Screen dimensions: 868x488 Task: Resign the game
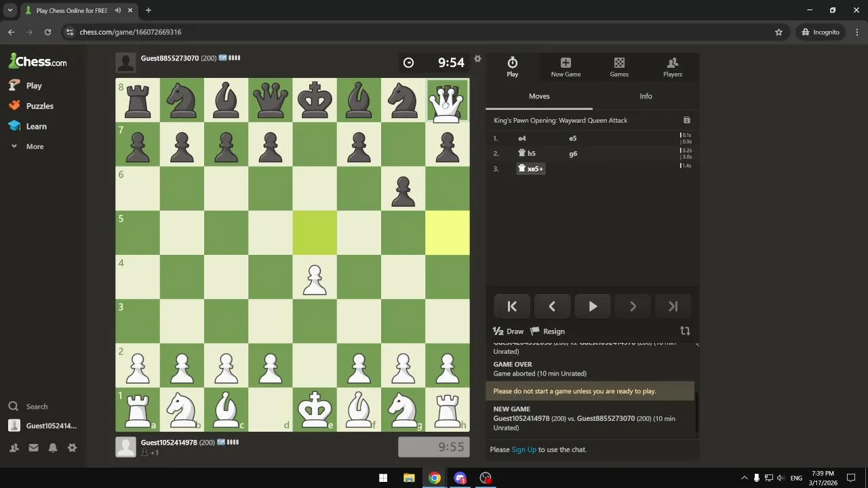click(547, 331)
